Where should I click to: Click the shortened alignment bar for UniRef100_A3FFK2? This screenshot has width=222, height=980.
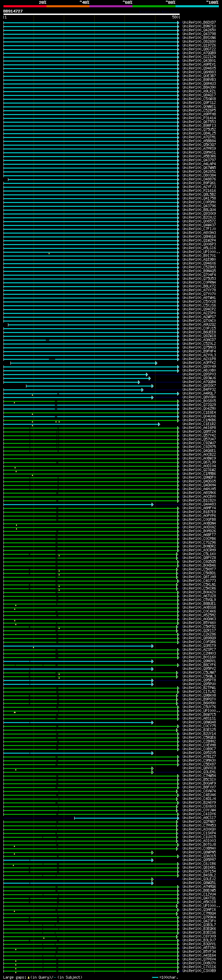(x=84, y=363)
